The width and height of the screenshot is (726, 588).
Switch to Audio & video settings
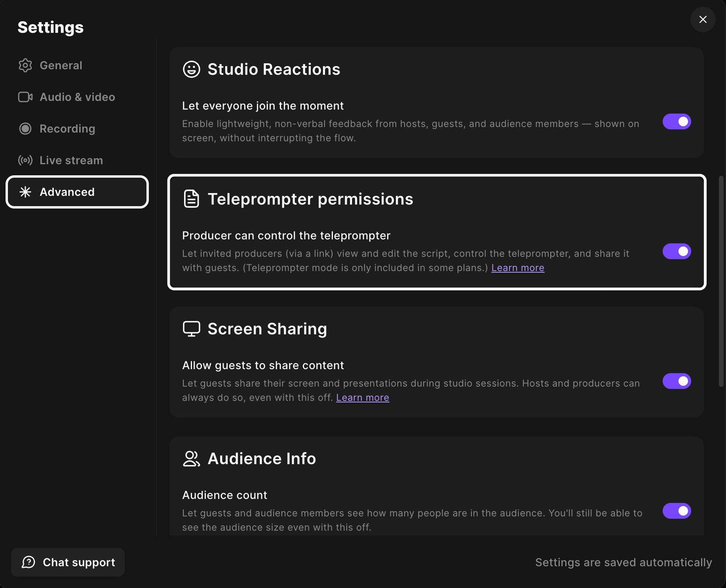[77, 97]
